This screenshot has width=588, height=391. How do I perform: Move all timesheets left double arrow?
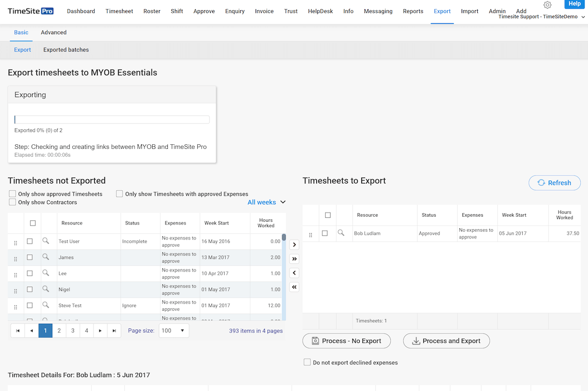pyautogui.click(x=295, y=287)
